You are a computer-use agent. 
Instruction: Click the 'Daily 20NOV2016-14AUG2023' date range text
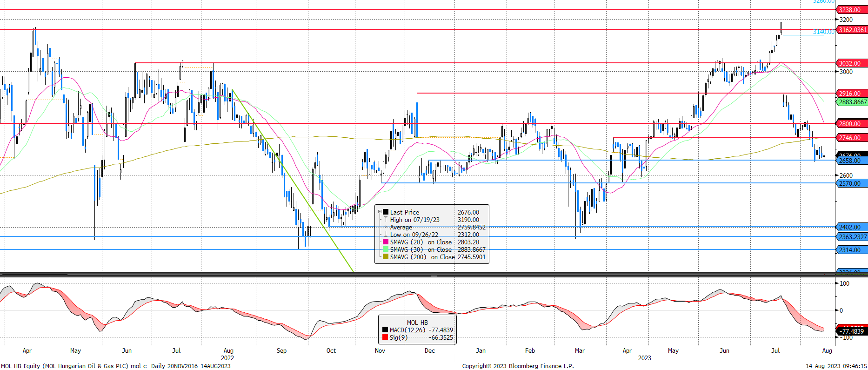(191, 366)
